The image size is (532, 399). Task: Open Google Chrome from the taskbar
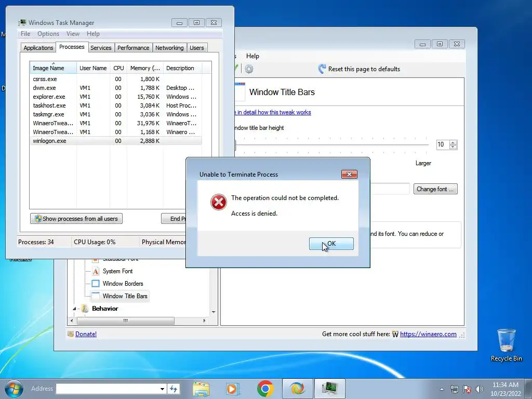point(265,389)
